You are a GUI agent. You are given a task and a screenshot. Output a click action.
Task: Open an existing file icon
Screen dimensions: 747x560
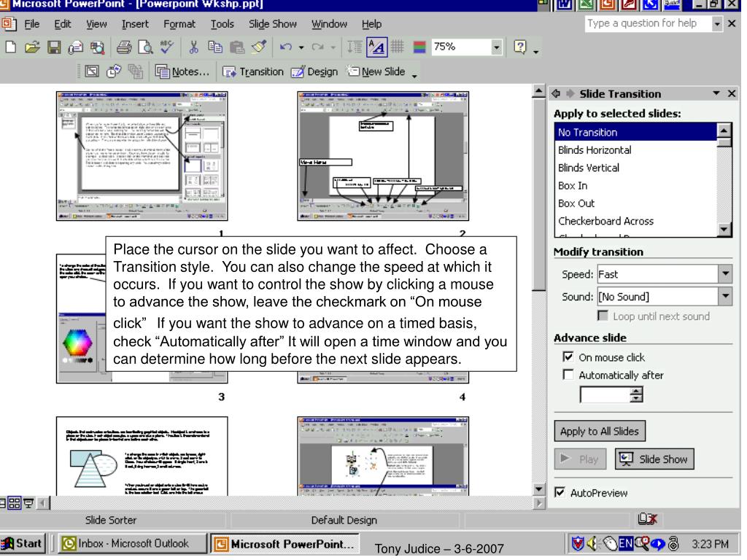point(32,47)
